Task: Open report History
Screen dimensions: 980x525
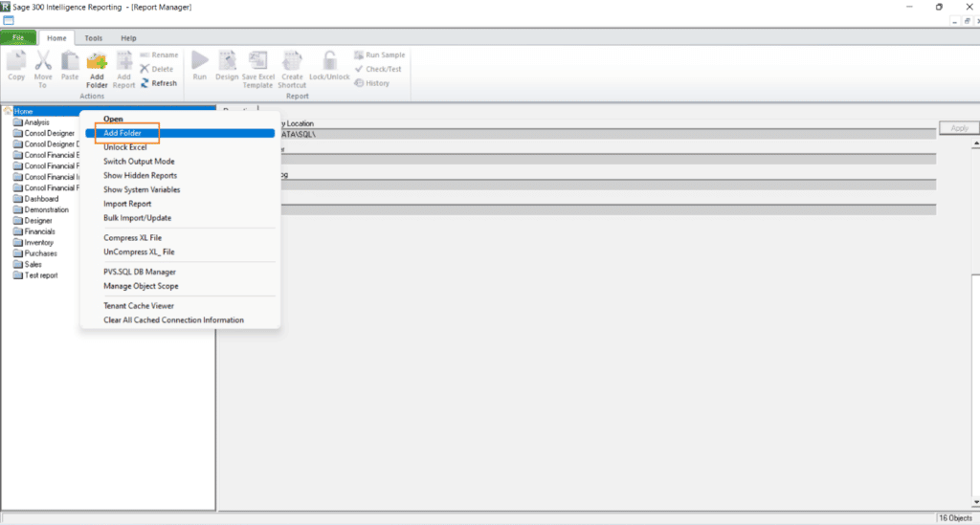Action: click(x=372, y=83)
